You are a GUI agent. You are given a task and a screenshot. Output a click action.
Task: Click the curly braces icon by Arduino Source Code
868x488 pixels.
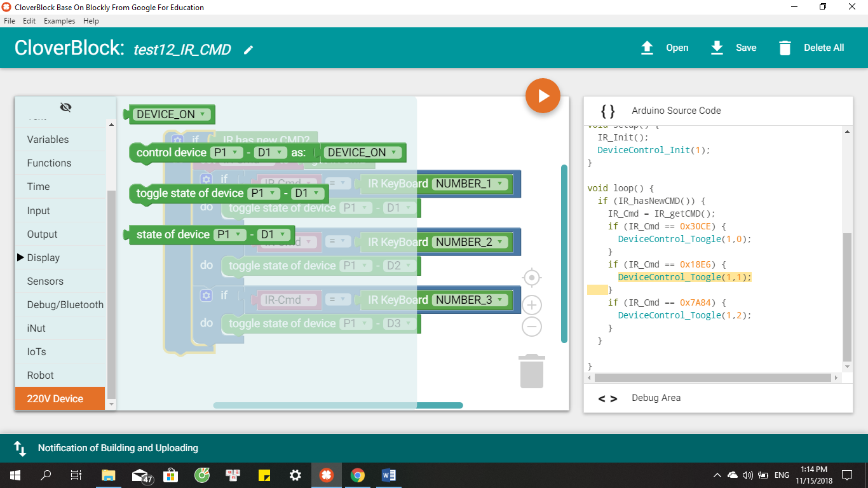click(608, 111)
